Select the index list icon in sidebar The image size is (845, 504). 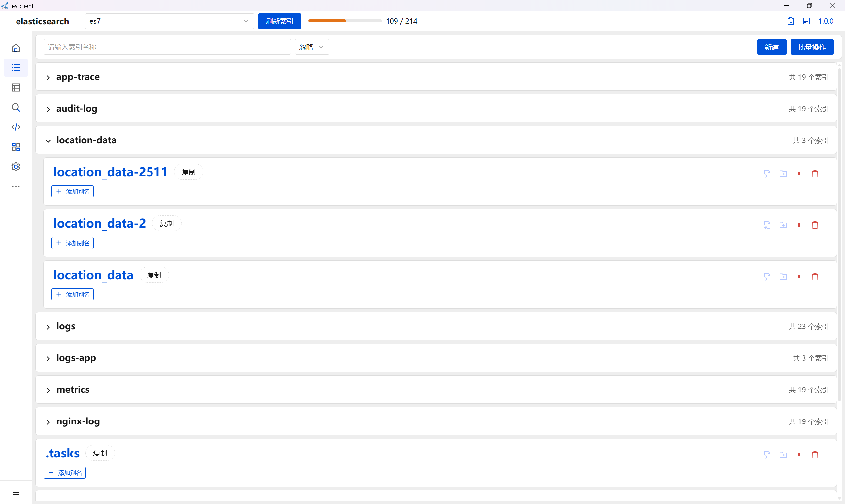16,68
